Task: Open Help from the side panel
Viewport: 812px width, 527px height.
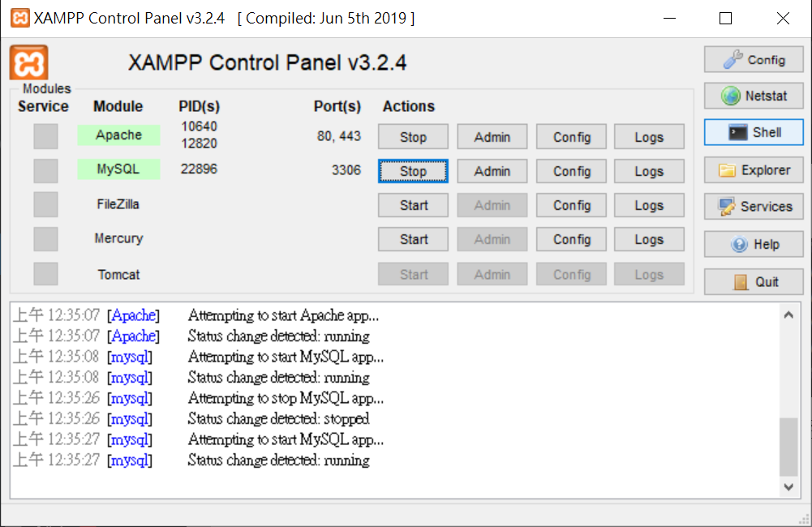Action: [754, 244]
